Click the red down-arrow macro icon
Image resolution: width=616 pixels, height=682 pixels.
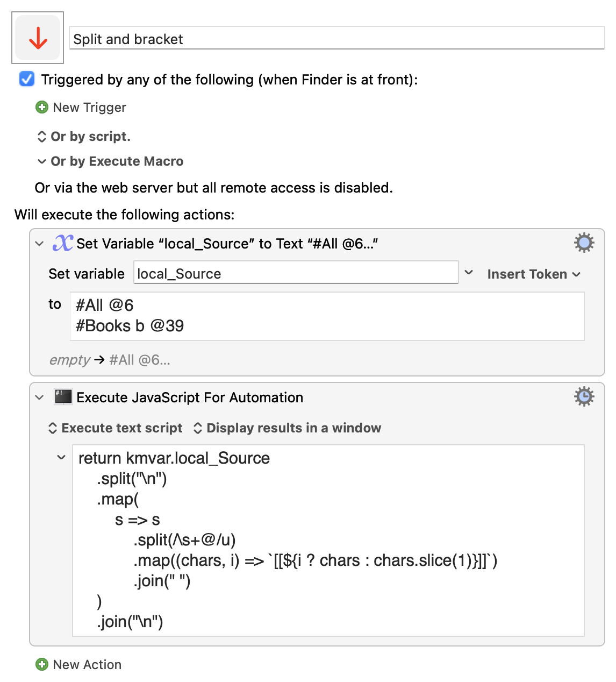coord(38,38)
